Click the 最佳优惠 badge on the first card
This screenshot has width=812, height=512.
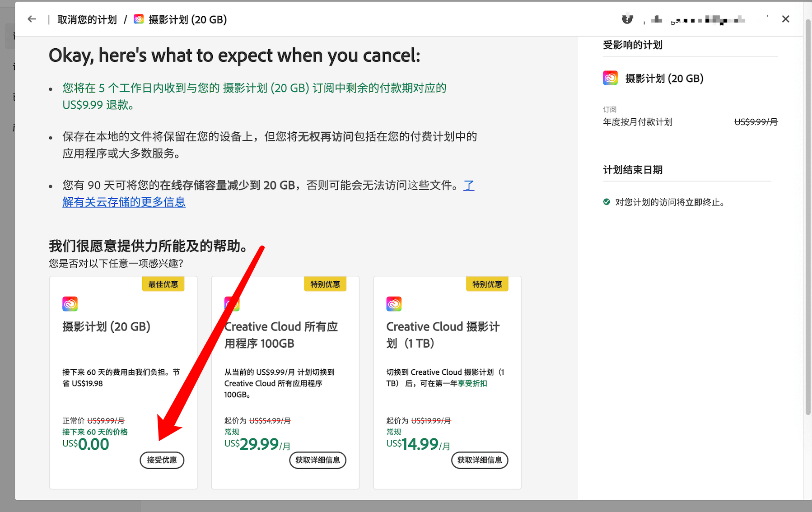pos(163,284)
